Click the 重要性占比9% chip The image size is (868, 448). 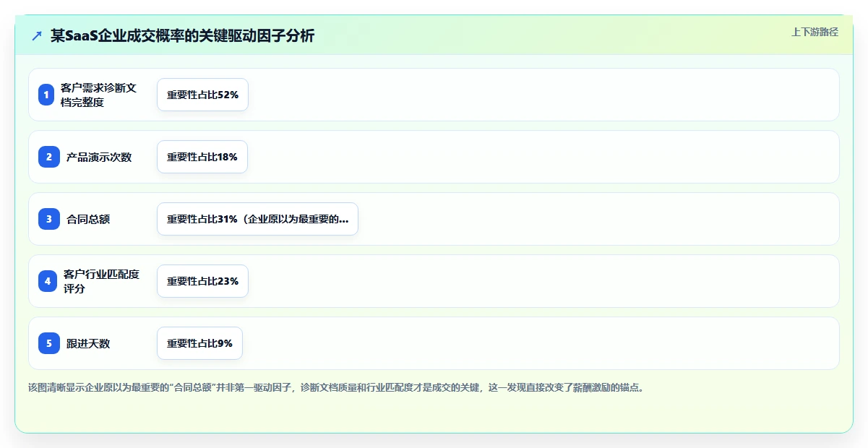coord(199,343)
